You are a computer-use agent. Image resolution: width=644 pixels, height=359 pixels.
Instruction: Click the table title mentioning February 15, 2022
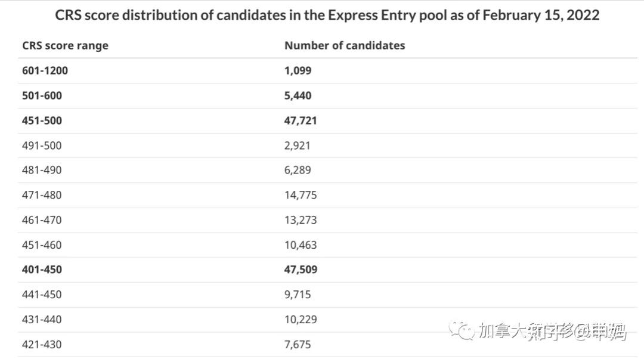[x=327, y=16]
